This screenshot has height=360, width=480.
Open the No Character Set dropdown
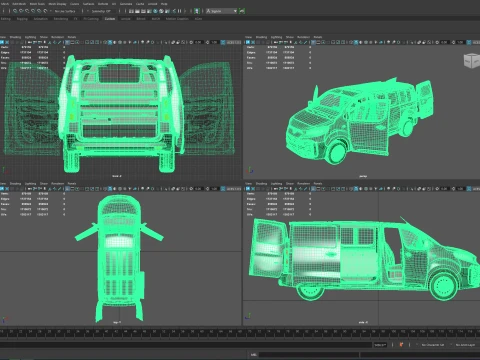coord(433,345)
